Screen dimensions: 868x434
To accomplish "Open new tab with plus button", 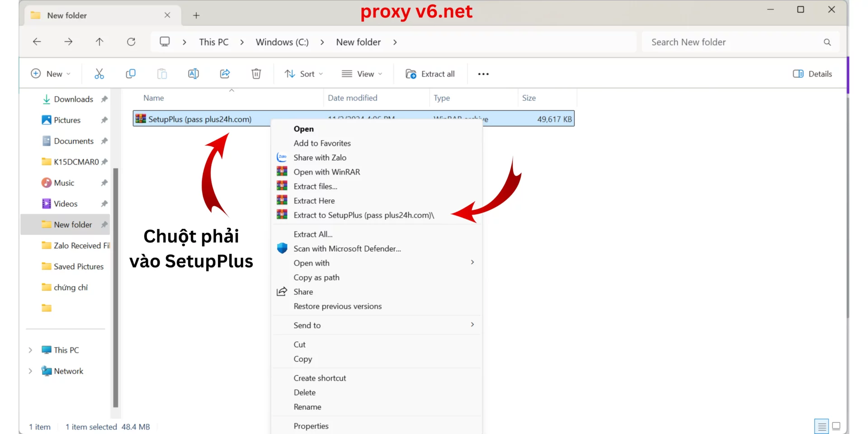I will (196, 15).
